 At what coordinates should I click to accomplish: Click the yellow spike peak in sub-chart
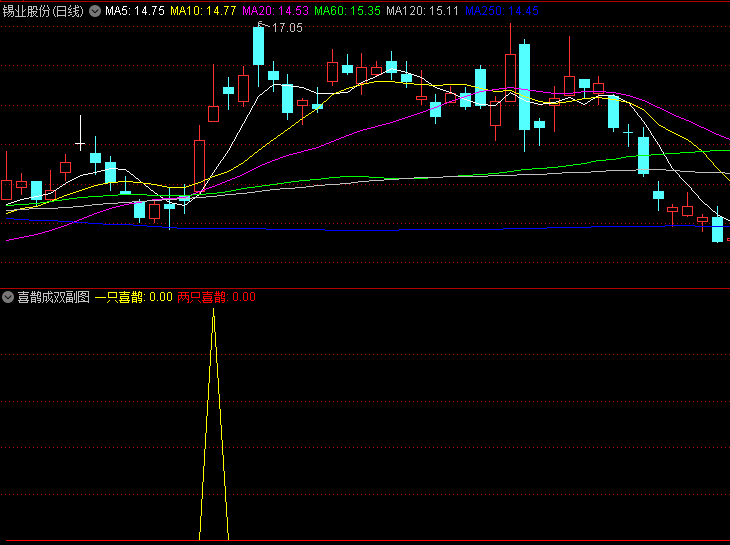(x=213, y=312)
